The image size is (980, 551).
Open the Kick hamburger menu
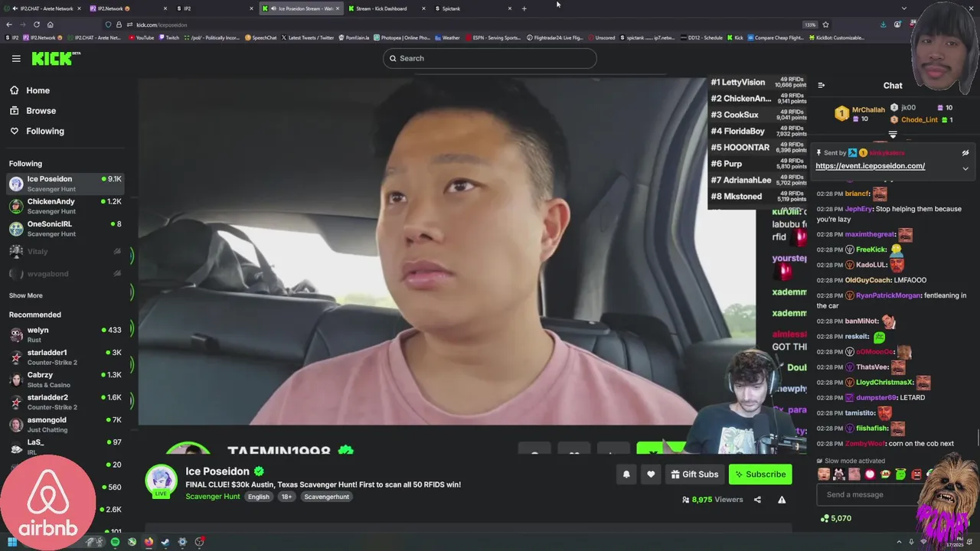click(x=16, y=58)
